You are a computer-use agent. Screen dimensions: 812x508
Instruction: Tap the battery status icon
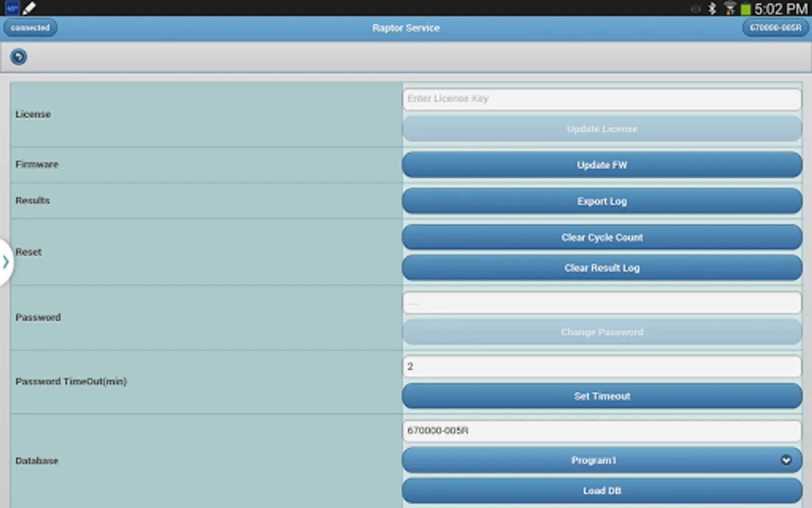point(745,9)
